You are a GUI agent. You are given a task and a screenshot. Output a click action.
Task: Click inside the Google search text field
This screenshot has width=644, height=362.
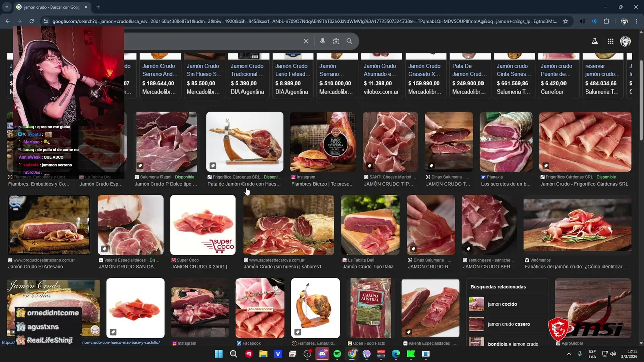point(211,41)
